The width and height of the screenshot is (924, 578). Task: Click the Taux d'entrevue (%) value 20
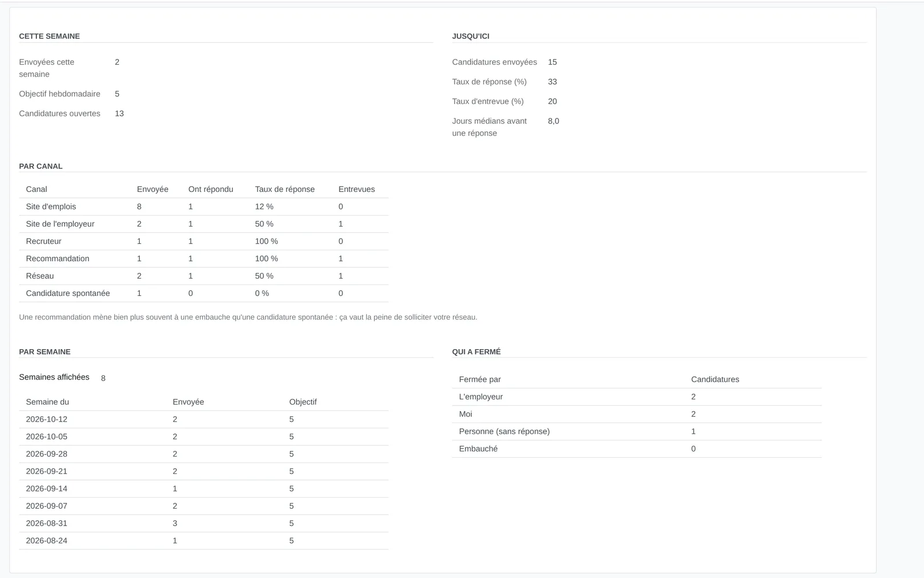point(553,101)
